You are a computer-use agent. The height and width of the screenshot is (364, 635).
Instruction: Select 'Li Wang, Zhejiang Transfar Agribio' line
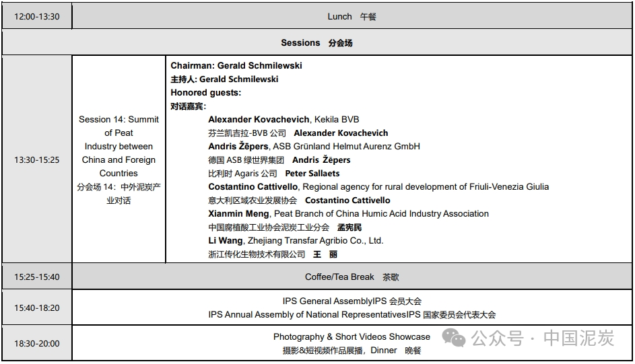[x=296, y=241]
